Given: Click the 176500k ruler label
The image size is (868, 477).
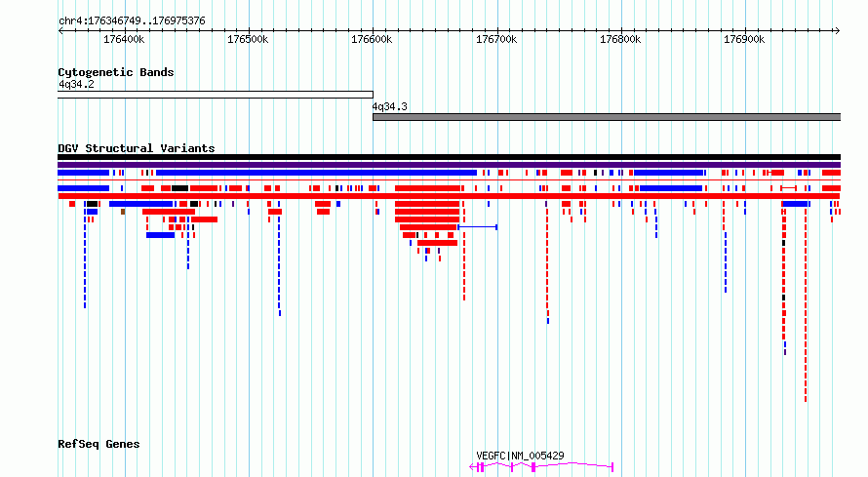Looking at the screenshot, I should coord(248,39).
